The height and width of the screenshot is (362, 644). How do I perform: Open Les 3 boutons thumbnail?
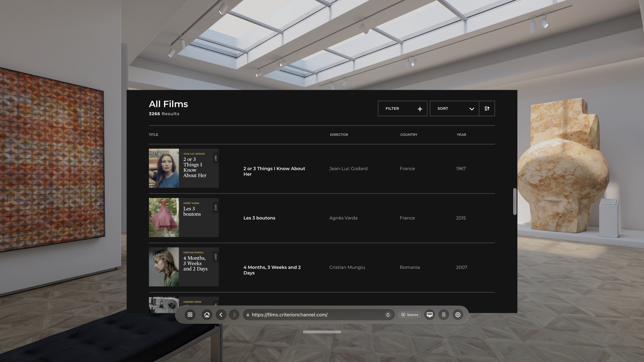tap(184, 217)
